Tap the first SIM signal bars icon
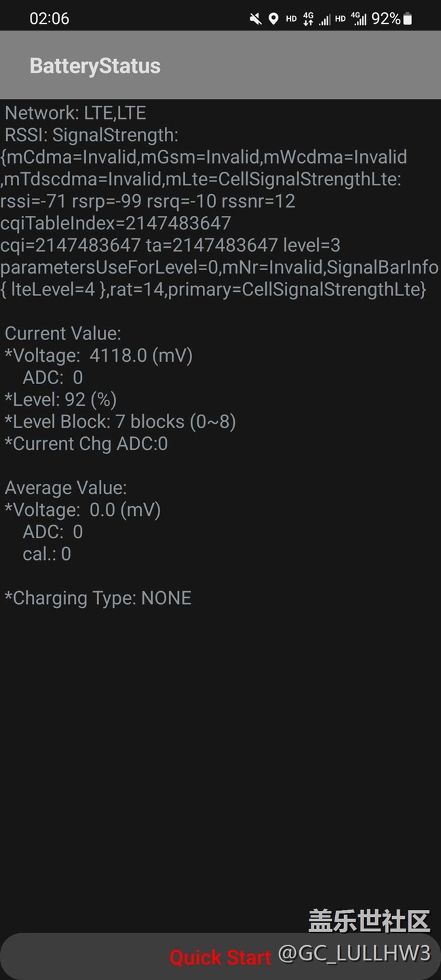Screen dimensions: 441x980 pos(325,20)
